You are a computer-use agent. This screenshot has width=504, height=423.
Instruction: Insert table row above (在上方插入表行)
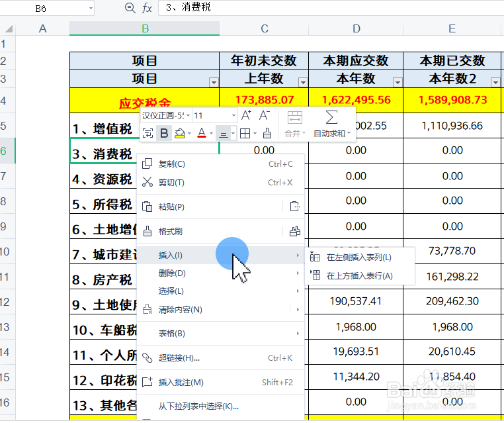[x=360, y=275]
